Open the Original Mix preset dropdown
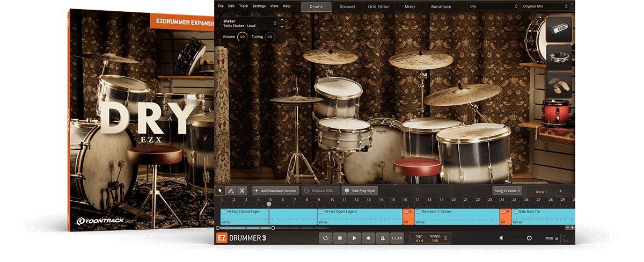This screenshot has width=644, height=262. click(x=544, y=6)
